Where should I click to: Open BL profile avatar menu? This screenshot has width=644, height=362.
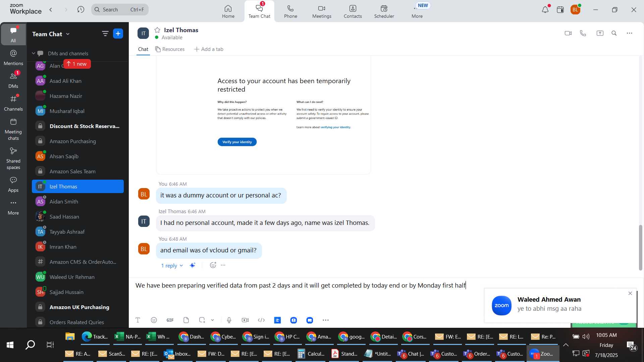576,10
